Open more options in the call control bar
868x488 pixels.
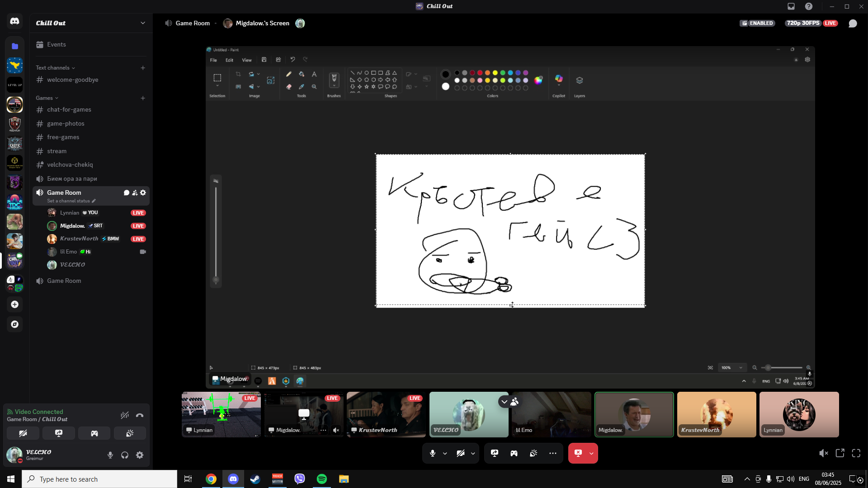[x=553, y=453]
